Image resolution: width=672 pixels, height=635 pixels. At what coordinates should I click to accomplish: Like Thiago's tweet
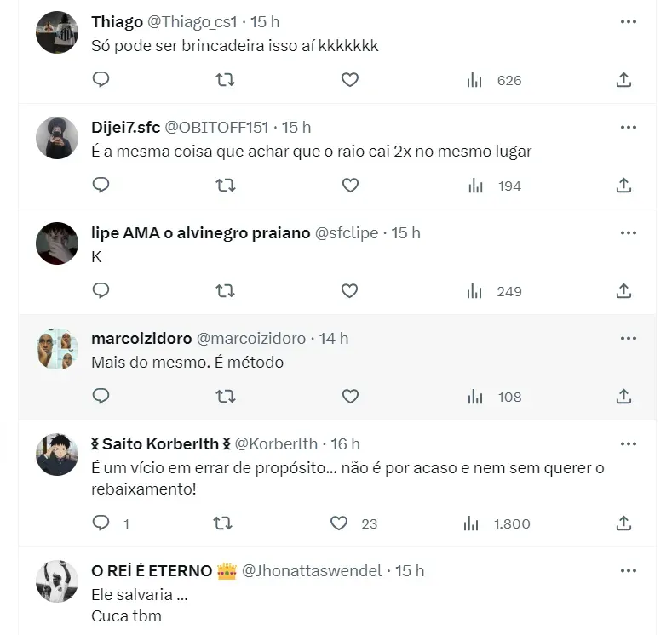tap(349, 80)
